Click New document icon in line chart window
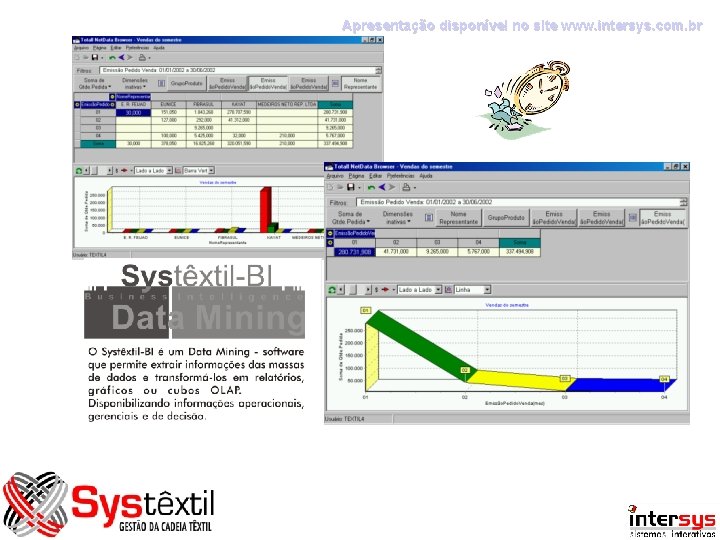This screenshot has width=720, height=540. click(331, 187)
